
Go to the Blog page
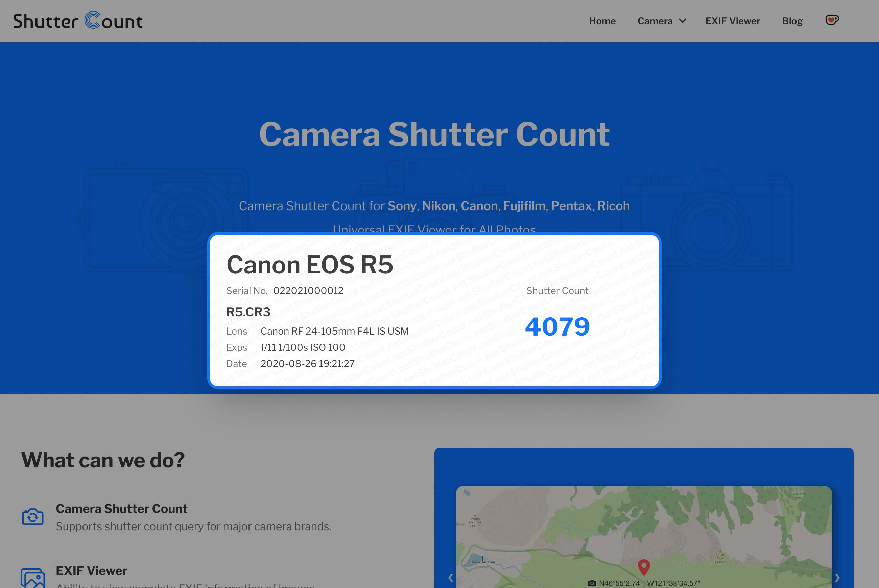792,21
